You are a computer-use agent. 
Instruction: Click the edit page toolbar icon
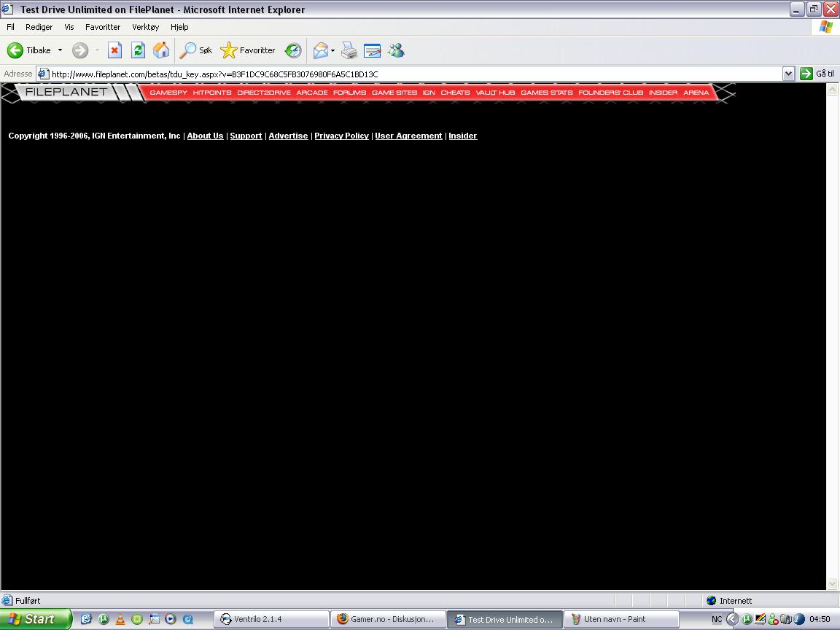[373, 50]
